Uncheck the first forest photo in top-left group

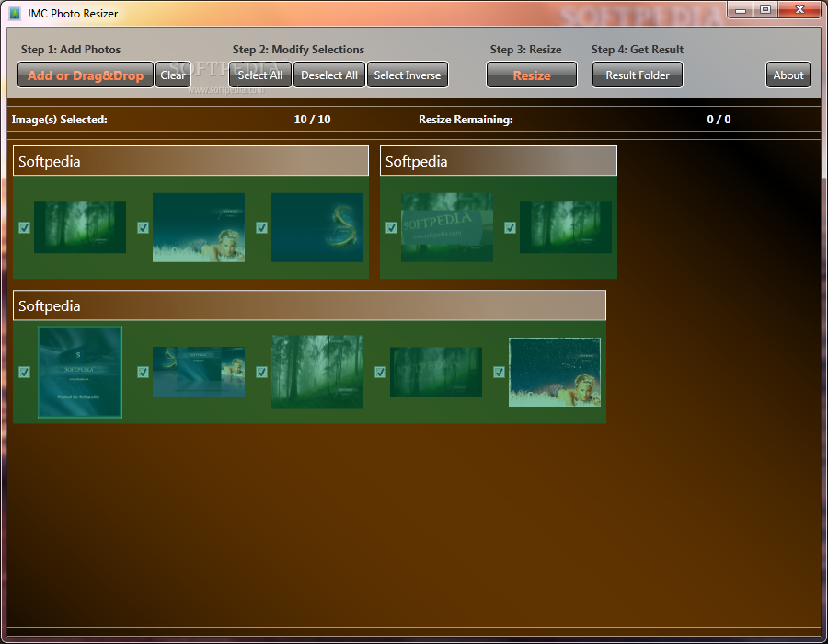24,227
